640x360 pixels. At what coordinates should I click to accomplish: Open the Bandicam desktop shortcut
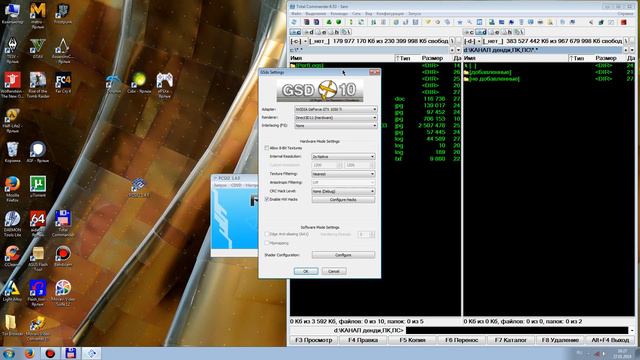tap(63, 256)
